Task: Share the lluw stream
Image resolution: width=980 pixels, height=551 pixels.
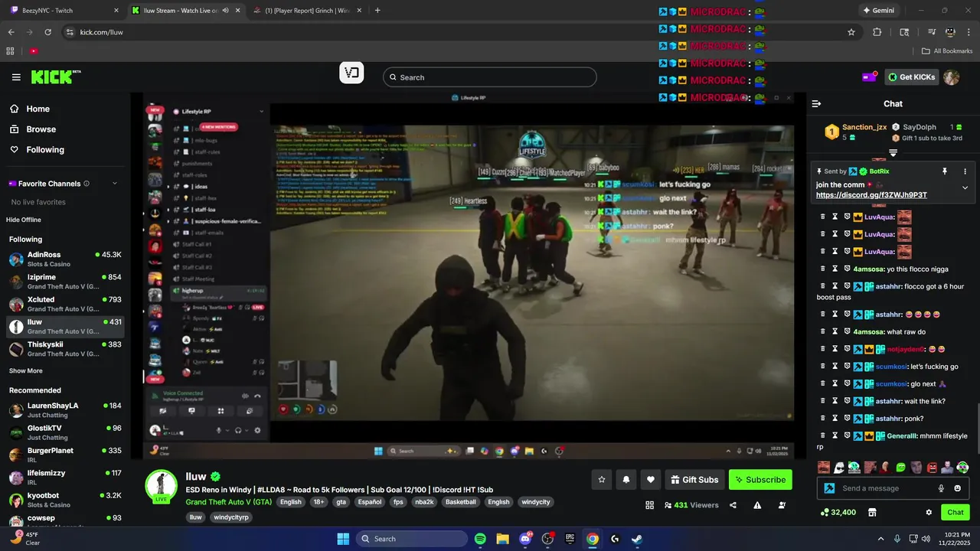Action: 733,505
